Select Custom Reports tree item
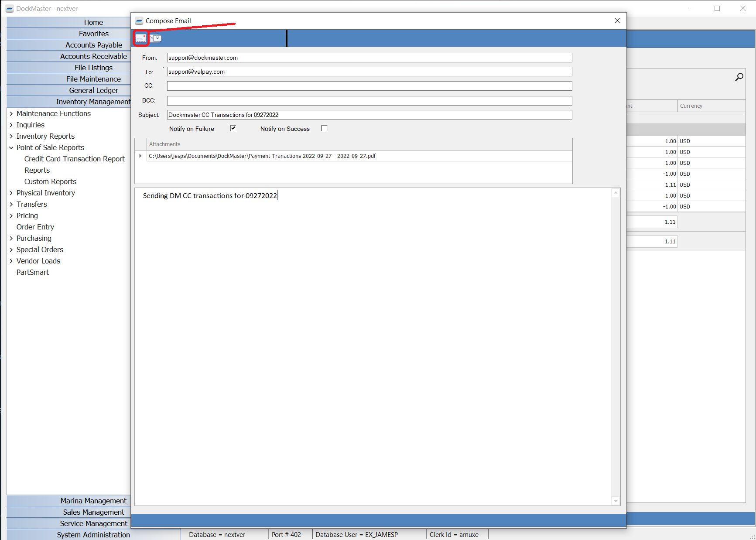 [50, 181]
